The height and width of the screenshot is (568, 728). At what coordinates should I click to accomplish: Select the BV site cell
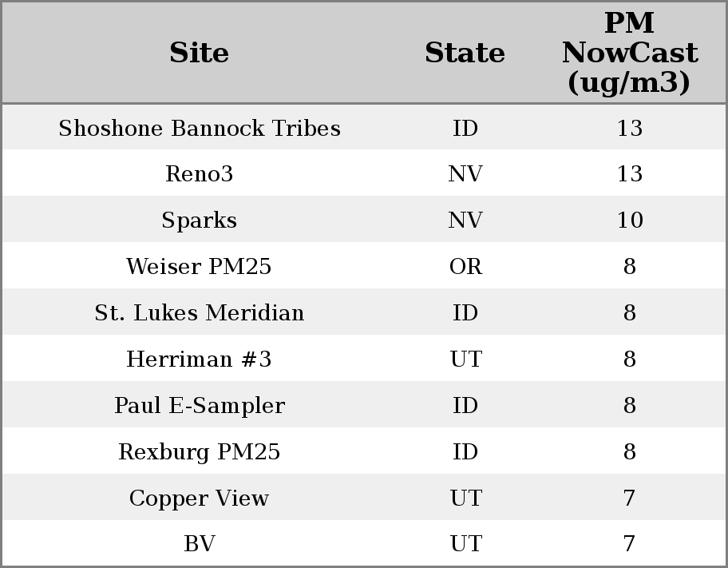(x=199, y=544)
